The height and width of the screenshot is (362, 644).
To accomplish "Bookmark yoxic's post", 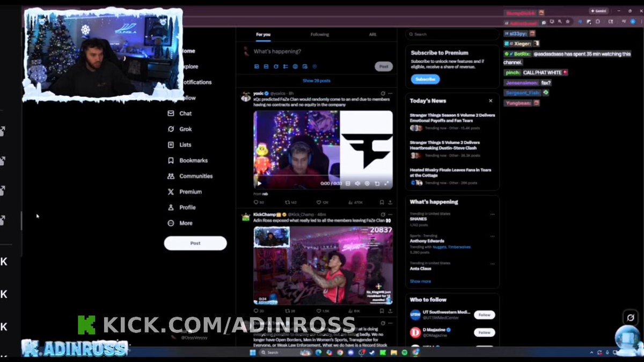I will [x=382, y=203].
